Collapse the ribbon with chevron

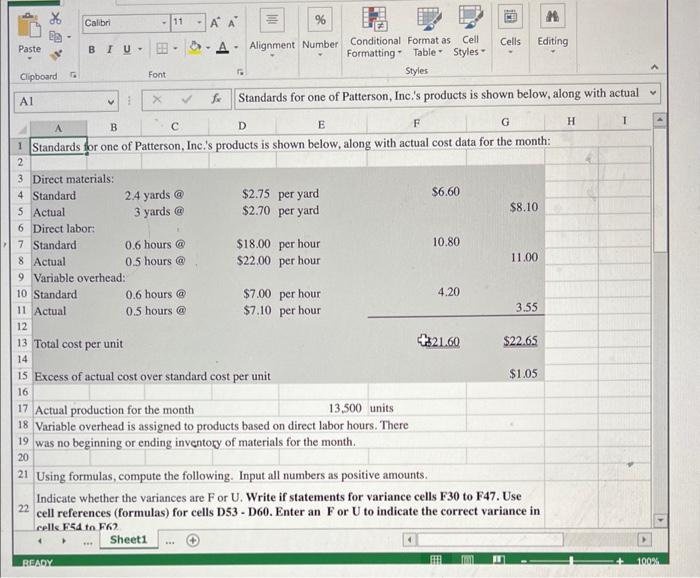point(654,68)
